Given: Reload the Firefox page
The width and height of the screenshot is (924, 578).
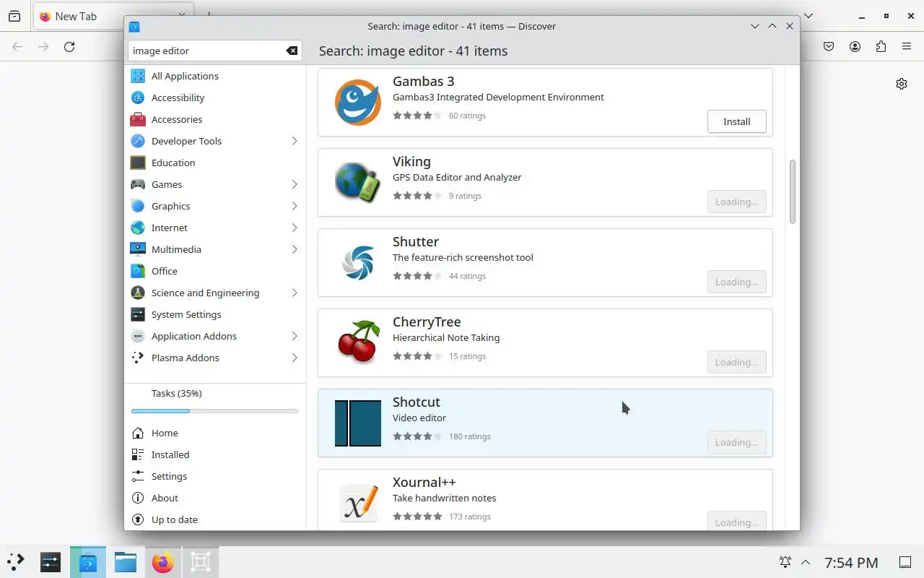Looking at the screenshot, I should 69,47.
